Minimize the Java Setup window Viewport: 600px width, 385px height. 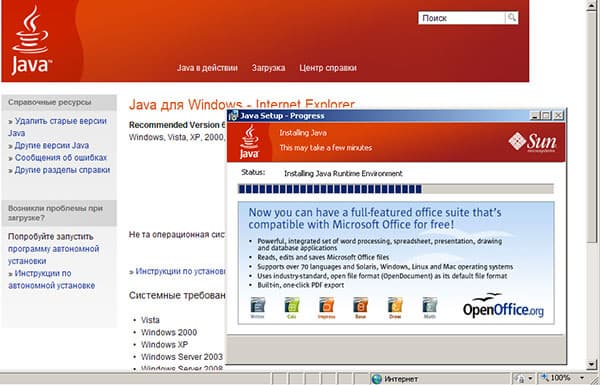coord(535,115)
